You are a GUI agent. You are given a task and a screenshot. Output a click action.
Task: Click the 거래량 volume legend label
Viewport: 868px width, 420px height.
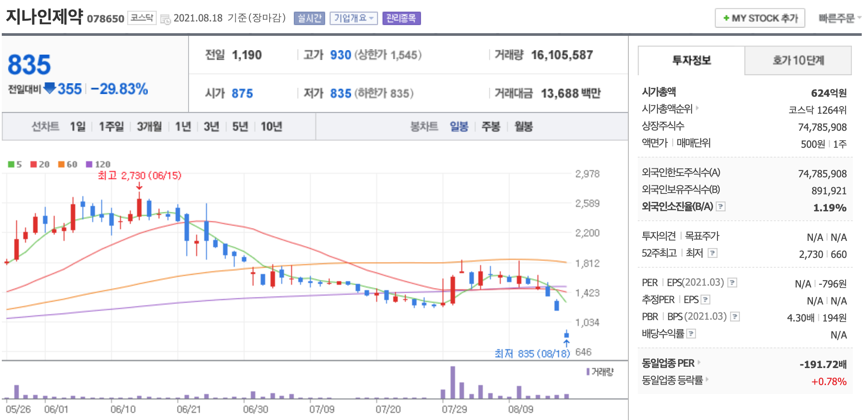point(600,372)
